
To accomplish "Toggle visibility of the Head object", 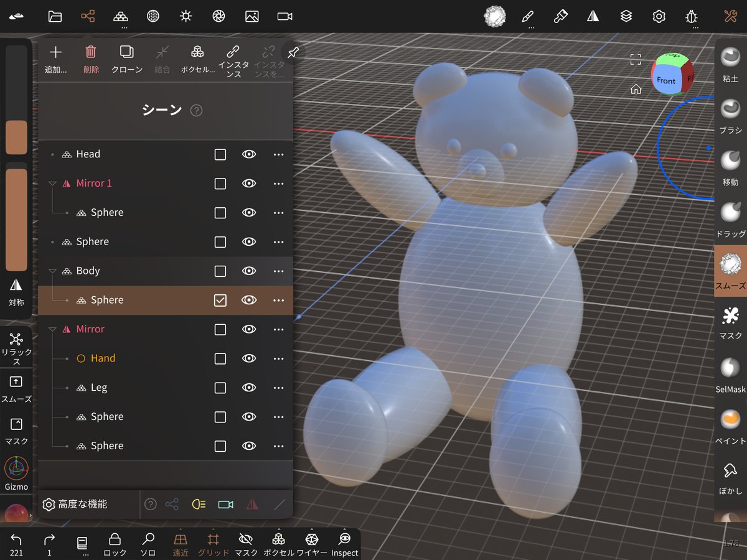I will [x=248, y=154].
